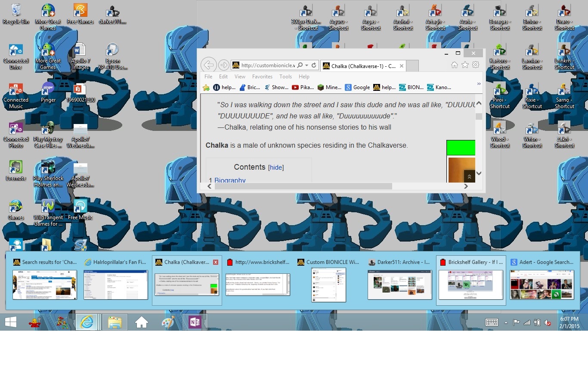
Task: Refresh the Chalka wiki page
Action: pyautogui.click(x=314, y=65)
